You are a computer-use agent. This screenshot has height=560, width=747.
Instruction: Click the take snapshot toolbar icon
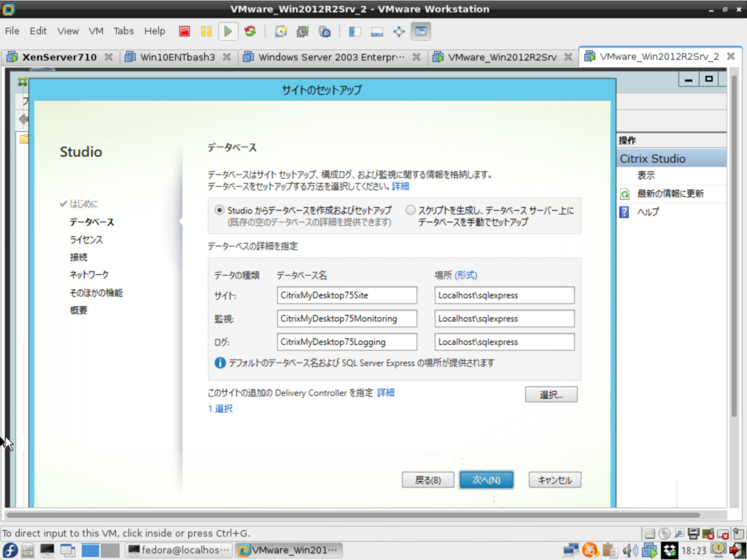click(281, 31)
